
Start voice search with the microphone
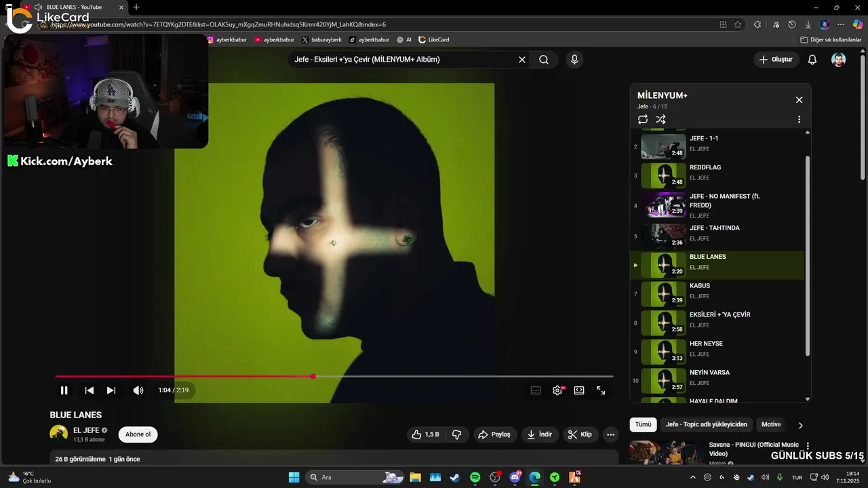pos(574,60)
